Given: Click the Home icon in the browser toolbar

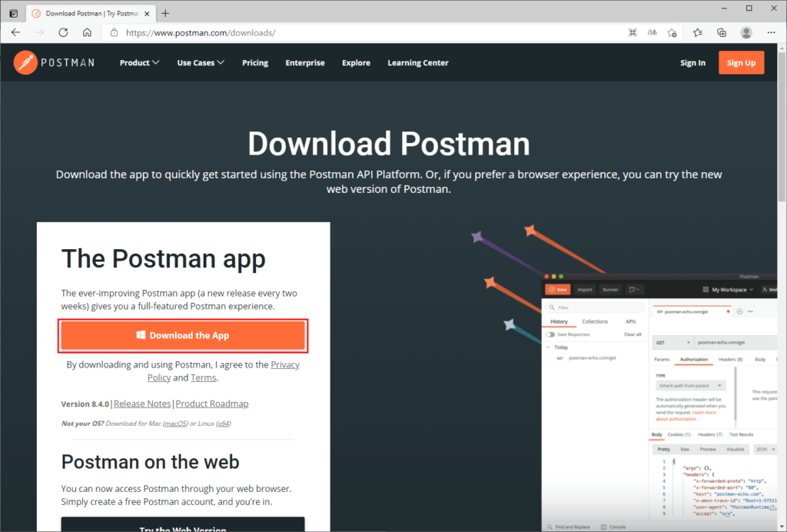Looking at the screenshot, I should 87,32.
